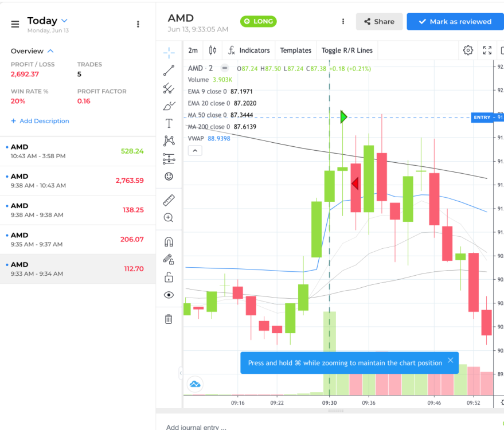Open the candlestick chart style icon
Image resolution: width=504 pixels, height=430 pixels.
(x=213, y=50)
